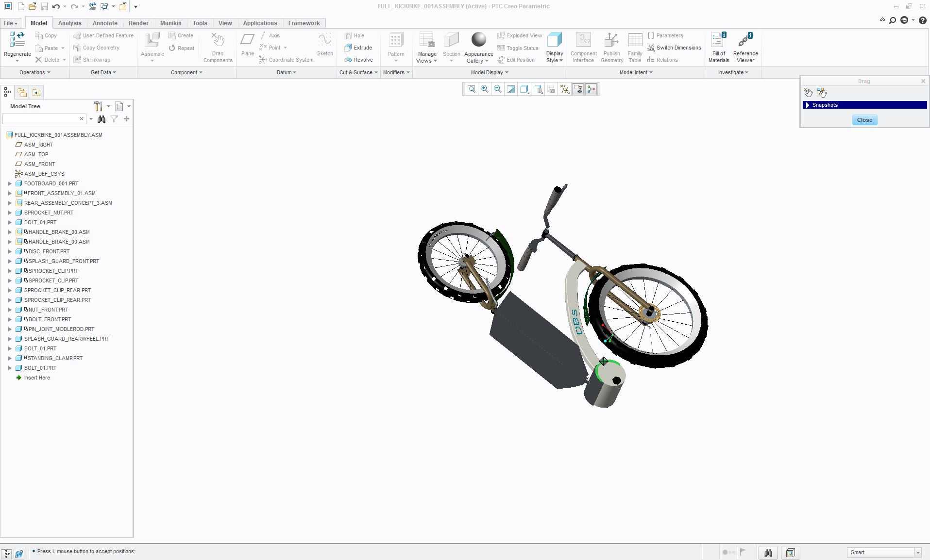The width and height of the screenshot is (930, 560).
Task: Open the Analysis ribbon tab
Action: pyautogui.click(x=69, y=23)
